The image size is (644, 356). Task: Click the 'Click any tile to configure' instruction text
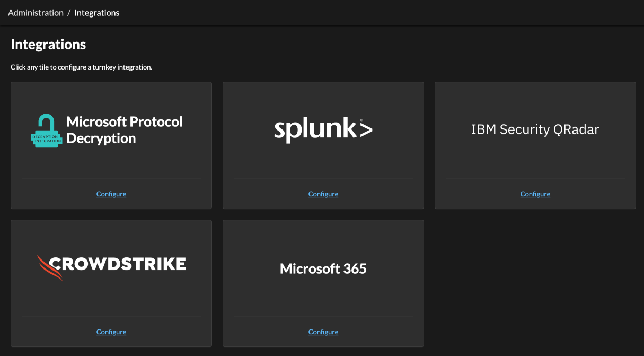point(82,67)
